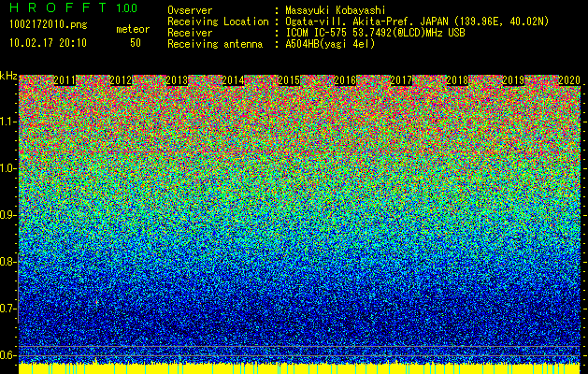Click the kHz axis unit label
The width and height of the screenshot is (588, 374).
pyautogui.click(x=8, y=76)
